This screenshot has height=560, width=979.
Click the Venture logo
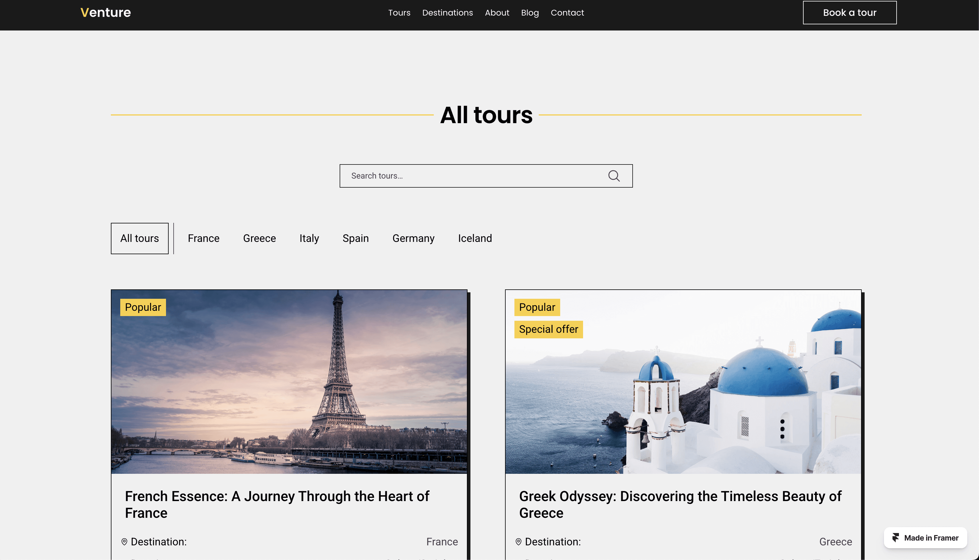[x=105, y=12]
